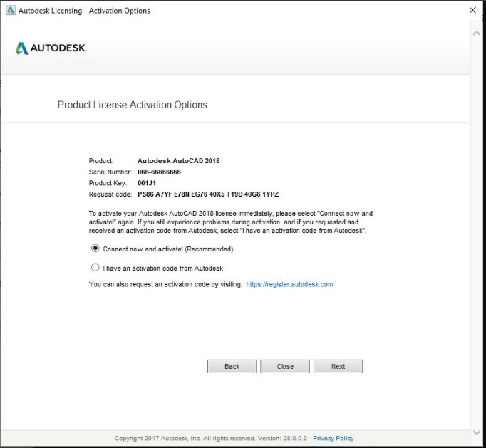Click the scrollbar down arrow
The height and width of the screenshot is (448, 486).
point(476,432)
